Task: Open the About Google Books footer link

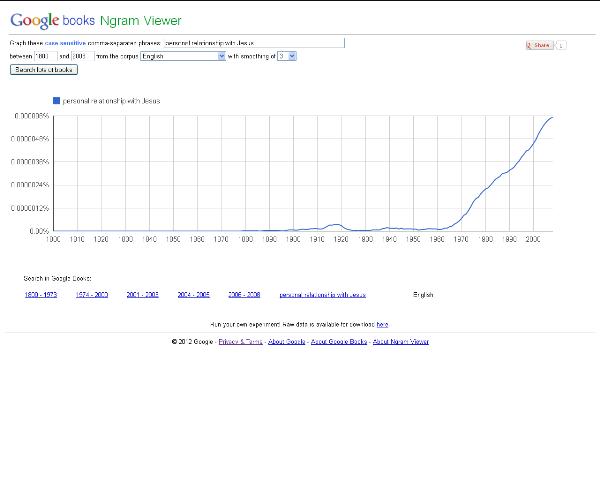Action: coord(339,342)
